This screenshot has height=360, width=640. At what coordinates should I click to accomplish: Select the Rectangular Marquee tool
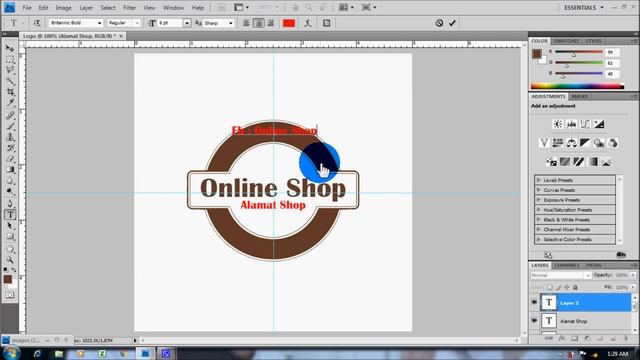click(10, 60)
